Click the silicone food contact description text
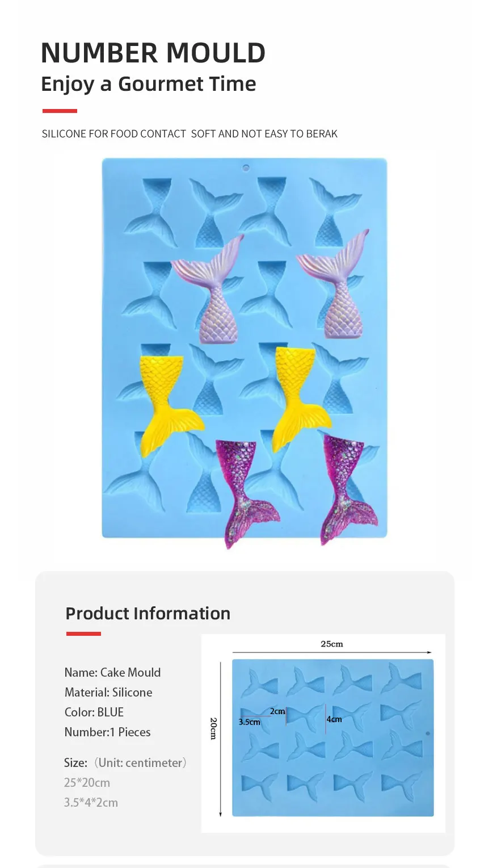Image resolution: width=484 pixels, height=868 pixels. pyautogui.click(x=190, y=134)
